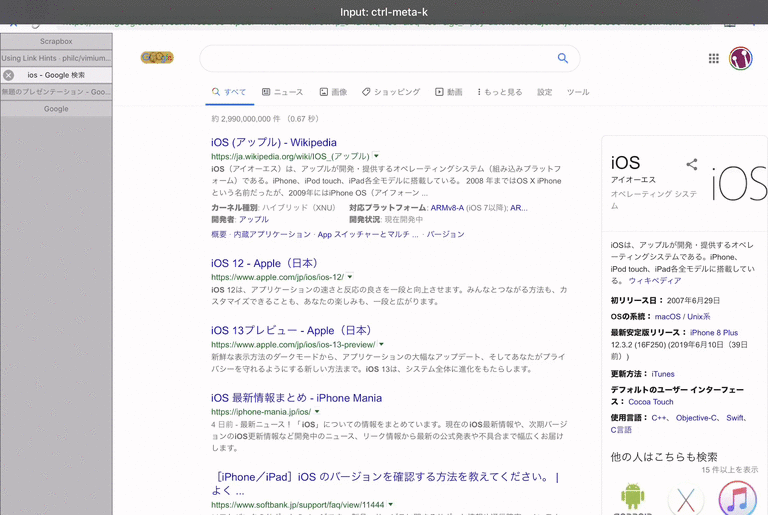The height and width of the screenshot is (515, 768).
Task: Click the iTunes music note thumbnail
Action: pyautogui.click(x=738, y=498)
